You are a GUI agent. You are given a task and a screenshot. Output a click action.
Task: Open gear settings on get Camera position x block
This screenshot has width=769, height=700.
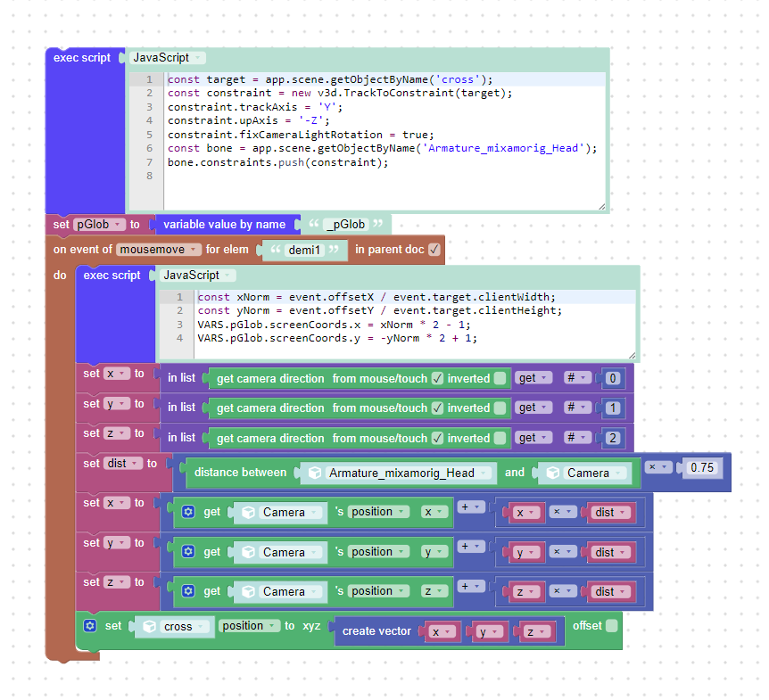point(188,512)
